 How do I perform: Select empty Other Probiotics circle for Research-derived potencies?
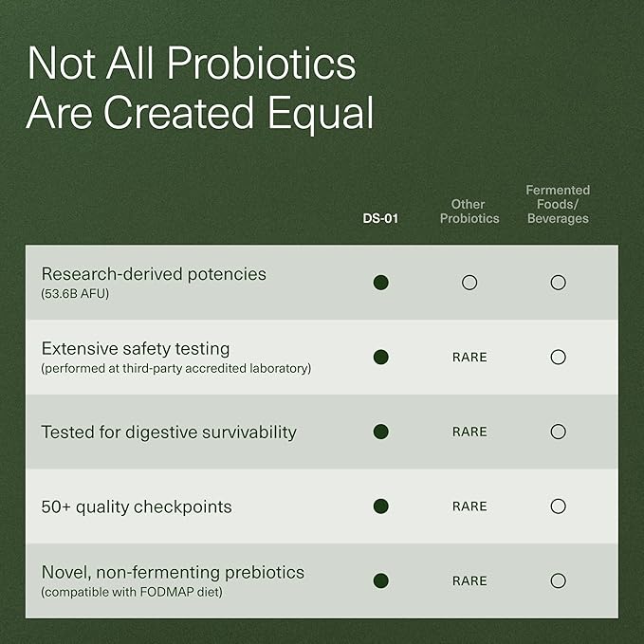(x=469, y=282)
